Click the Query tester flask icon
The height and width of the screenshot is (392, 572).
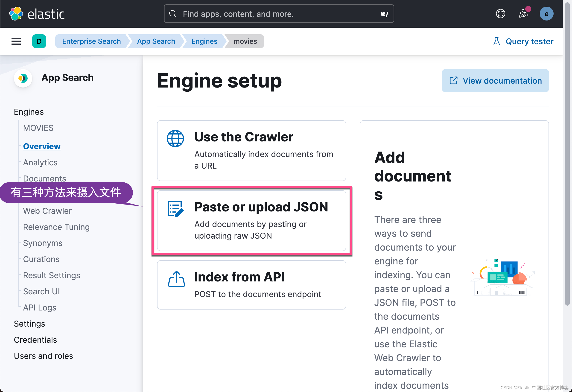tap(497, 41)
